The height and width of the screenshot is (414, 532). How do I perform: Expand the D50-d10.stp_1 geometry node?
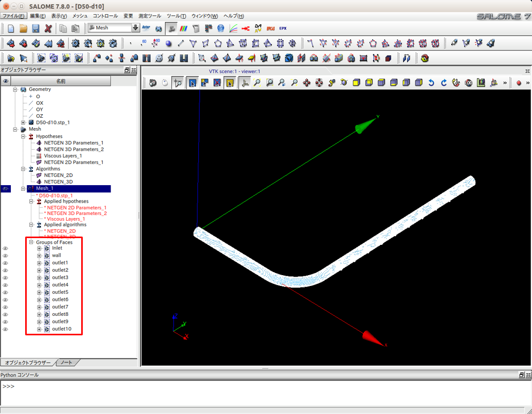pyautogui.click(x=23, y=122)
